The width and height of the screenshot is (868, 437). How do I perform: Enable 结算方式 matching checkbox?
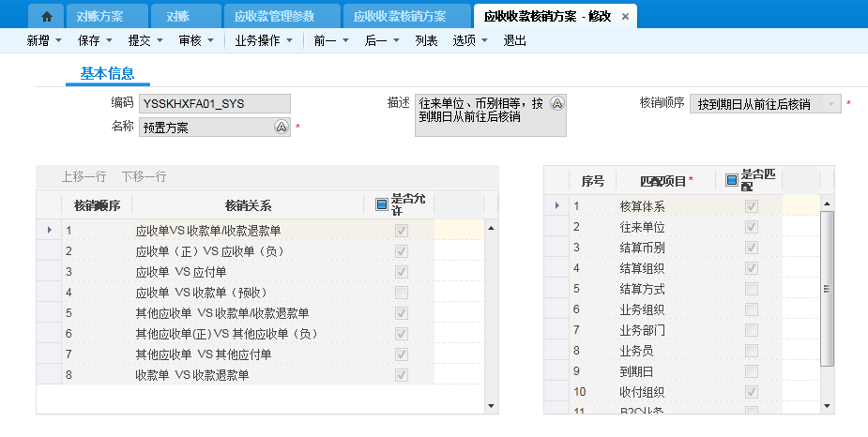(x=751, y=289)
